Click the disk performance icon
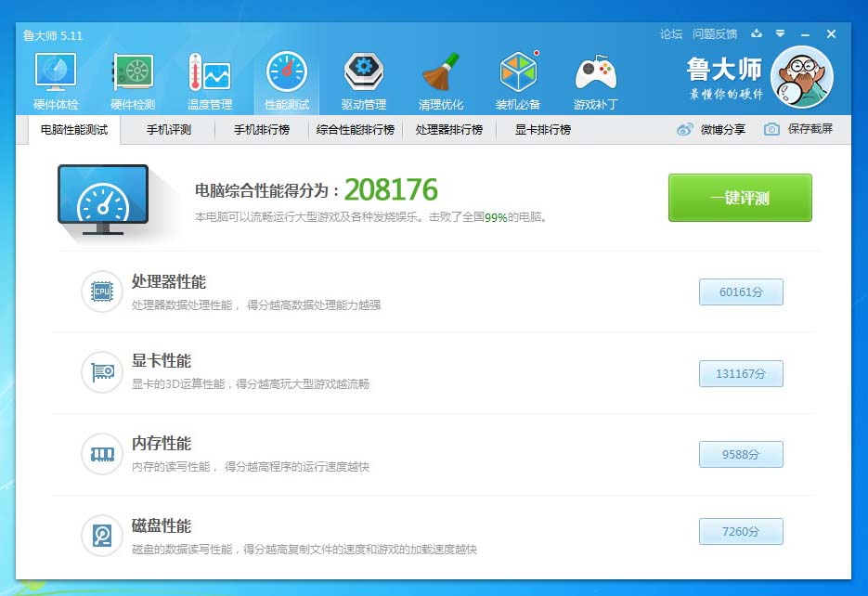The image size is (868, 596). coord(102,536)
